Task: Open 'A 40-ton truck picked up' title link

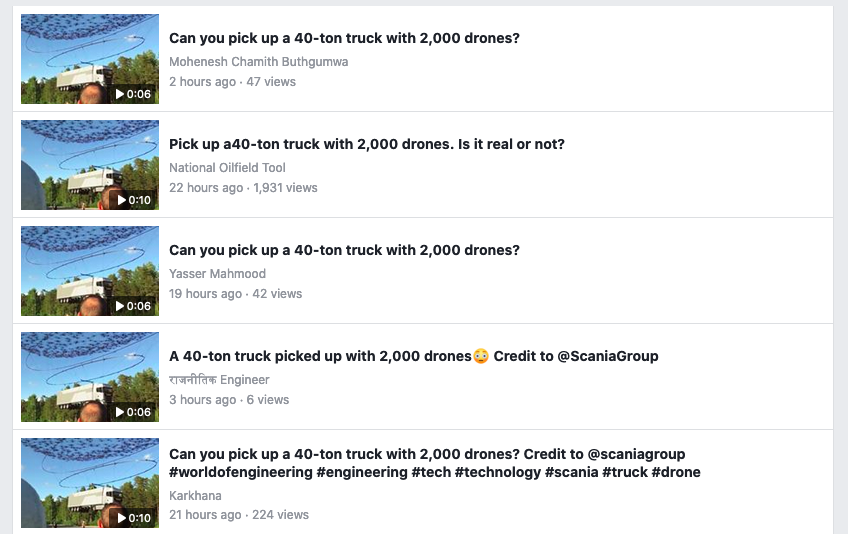Action: click(414, 357)
